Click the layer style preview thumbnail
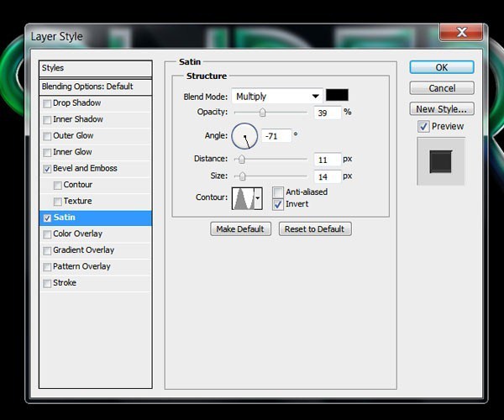504x420 pixels. (441, 160)
